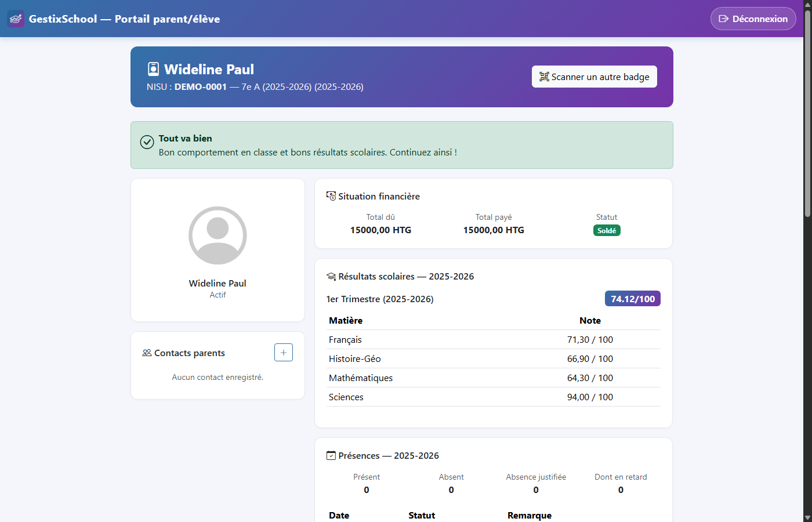Image resolution: width=812 pixels, height=522 pixels.
Task: Click the Absence justifiée label
Action: (536, 477)
